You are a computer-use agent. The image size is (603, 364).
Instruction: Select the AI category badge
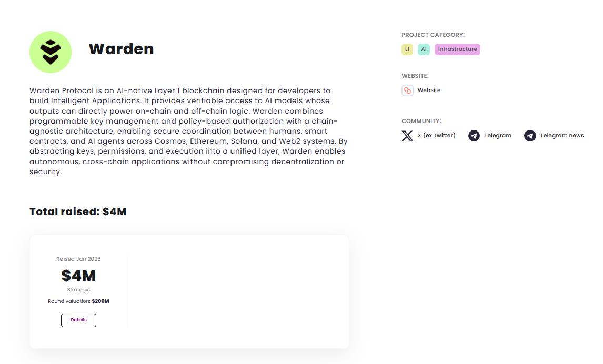[x=424, y=49]
